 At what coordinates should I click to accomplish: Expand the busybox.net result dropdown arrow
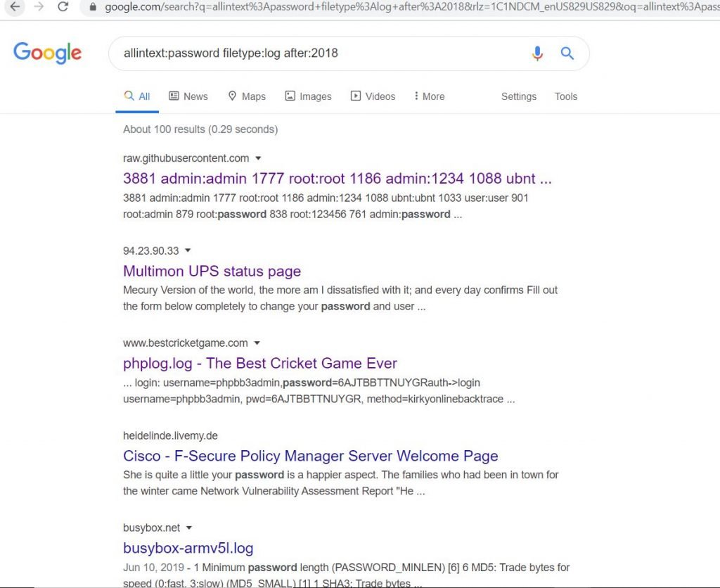click(x=188, y=528)
